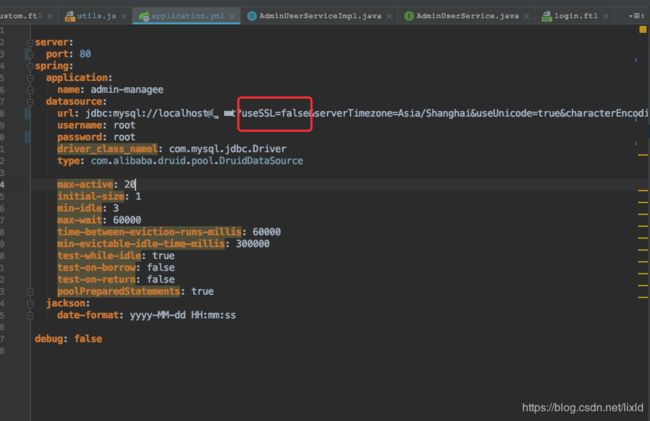Viewport: 650px width, 421px height.
Task: Close the application.yml tab
Action: (232, 17)
